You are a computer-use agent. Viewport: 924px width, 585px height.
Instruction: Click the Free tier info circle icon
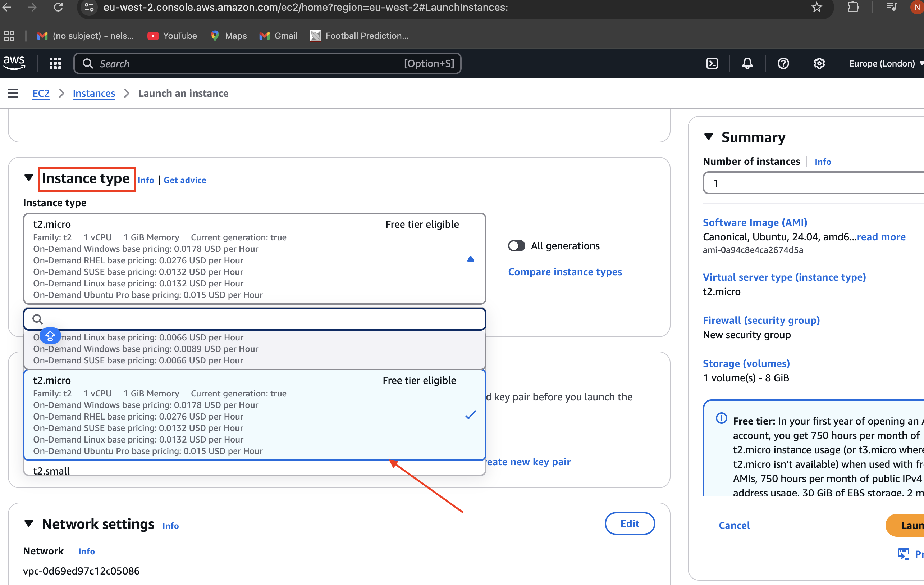[721, 418]
